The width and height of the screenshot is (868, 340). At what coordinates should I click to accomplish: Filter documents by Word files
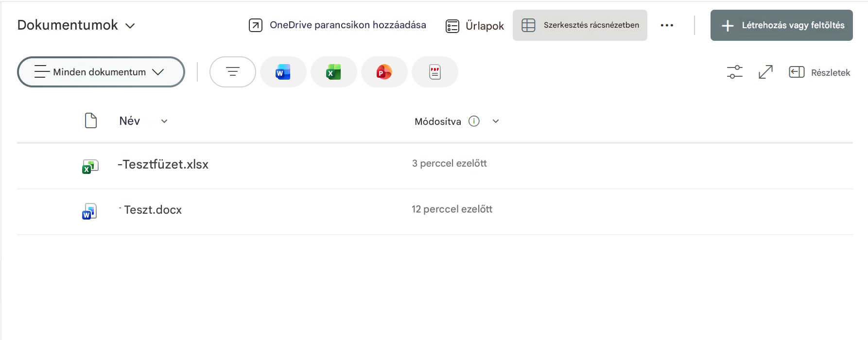point(283,72)
